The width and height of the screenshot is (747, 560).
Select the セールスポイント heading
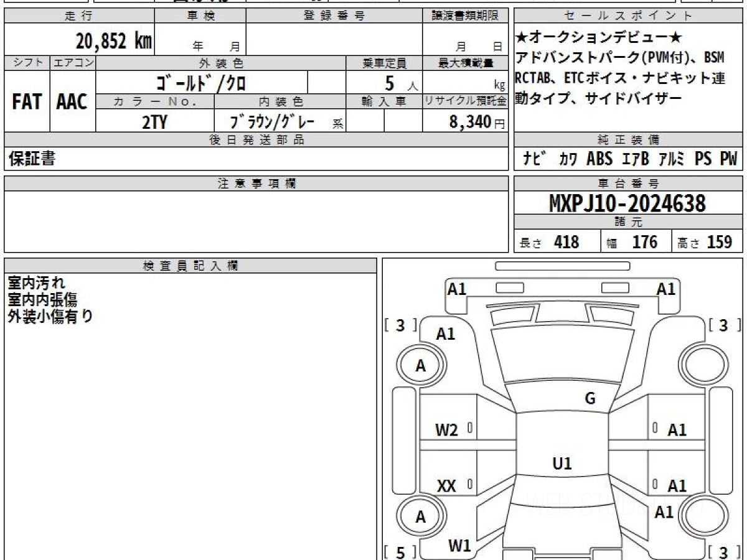(629, 16)
